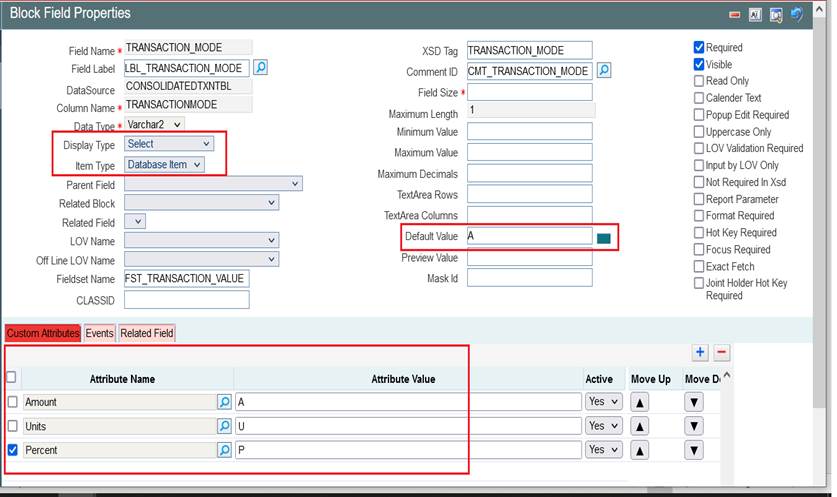Click the red minimize icon in the title bar
The height and width of the screenshot is (497, 837).
tap(735, 15)
